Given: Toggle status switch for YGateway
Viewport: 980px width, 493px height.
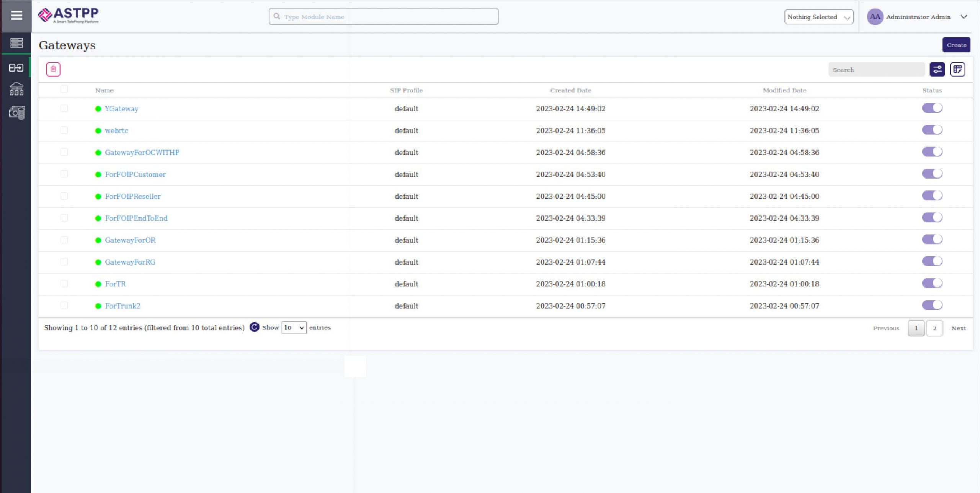Looking at the screenshot, I should pyautogui.click(x=932, y=108).
